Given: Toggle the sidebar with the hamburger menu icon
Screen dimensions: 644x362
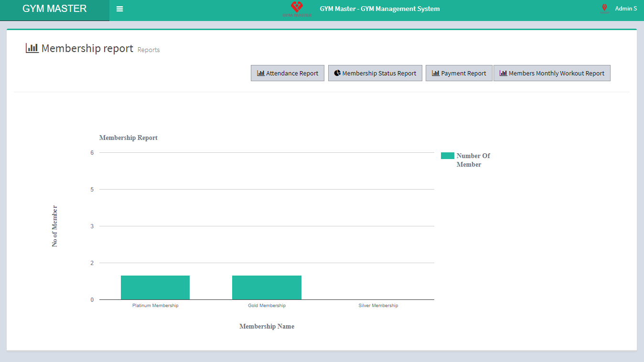Looking at the screenshot, I should 120,9.
